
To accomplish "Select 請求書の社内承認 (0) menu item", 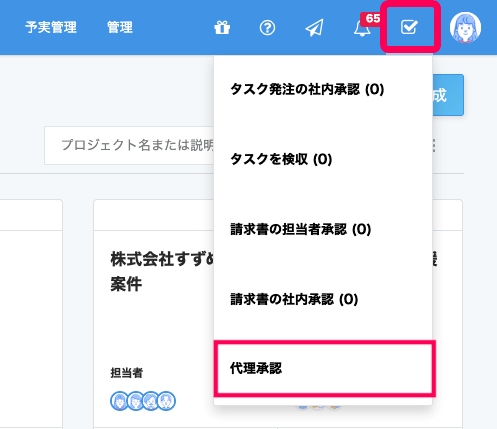I will 323,299.
